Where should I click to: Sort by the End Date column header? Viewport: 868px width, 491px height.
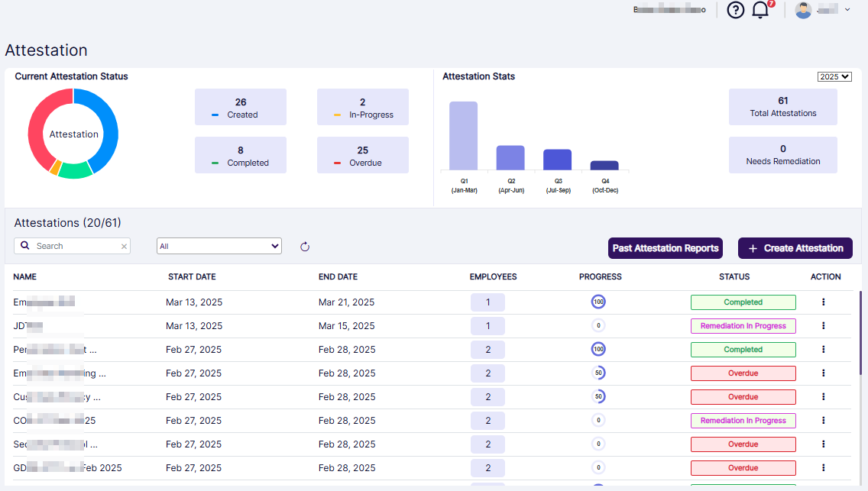pos(338,277)
